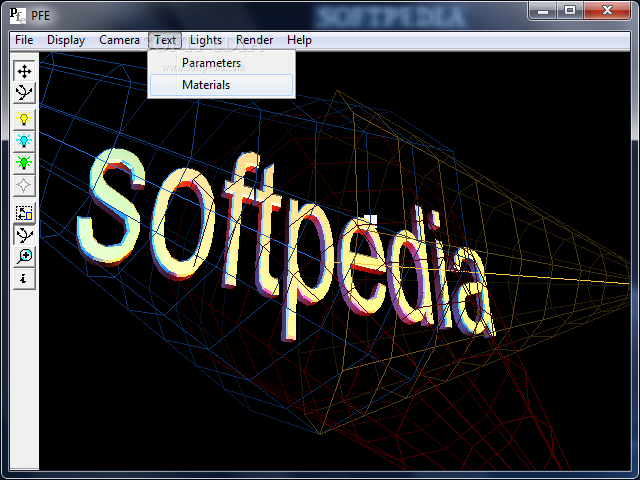Minimize the PFE window

tap(543, 11)
